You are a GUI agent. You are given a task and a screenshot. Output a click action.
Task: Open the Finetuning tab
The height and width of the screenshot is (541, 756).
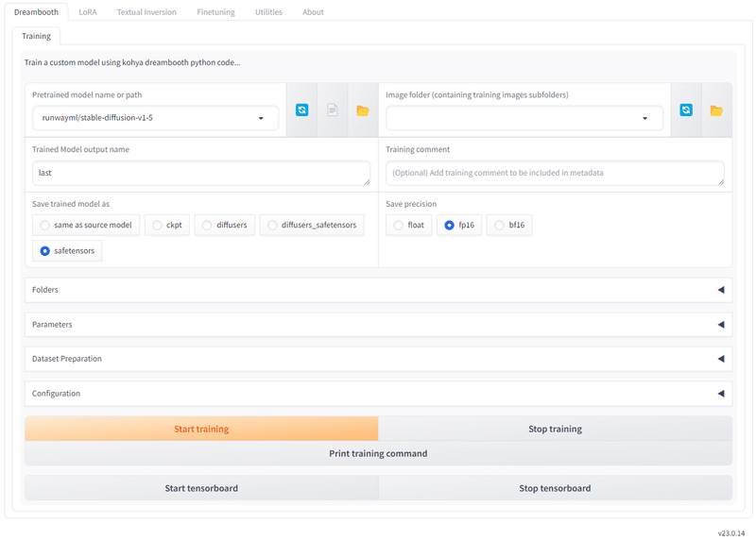point(215,12)
